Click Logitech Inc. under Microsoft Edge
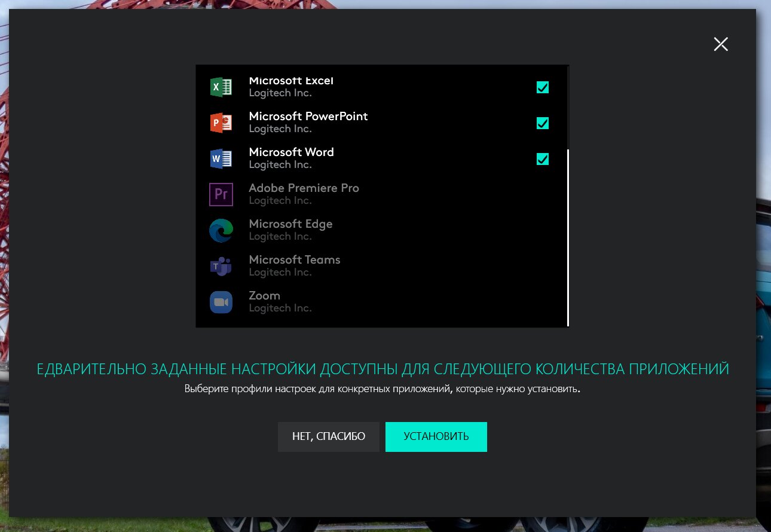 (x=280, y=237)
